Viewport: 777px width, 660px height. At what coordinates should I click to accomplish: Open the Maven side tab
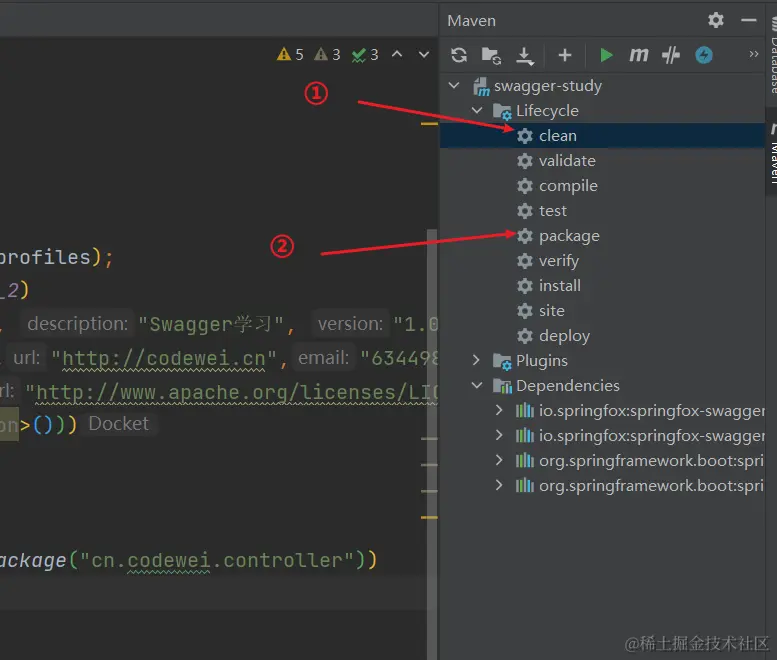(772, 152)
